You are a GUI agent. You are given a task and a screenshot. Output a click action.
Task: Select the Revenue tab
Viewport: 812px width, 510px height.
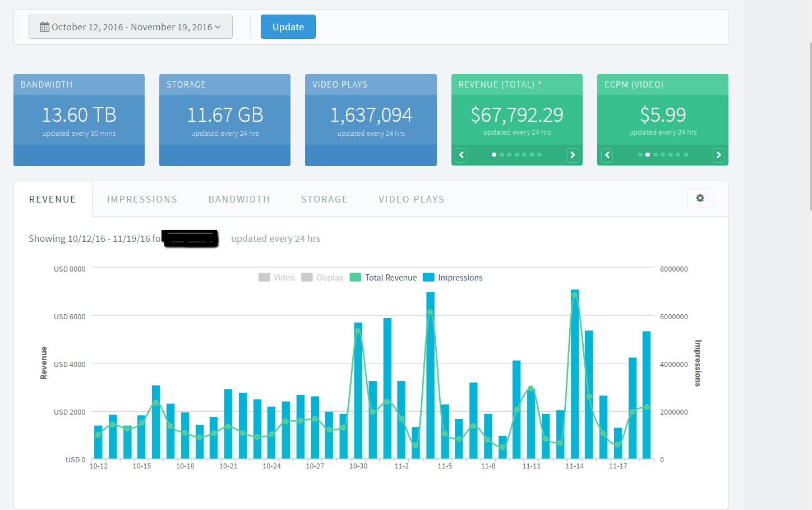53,199
